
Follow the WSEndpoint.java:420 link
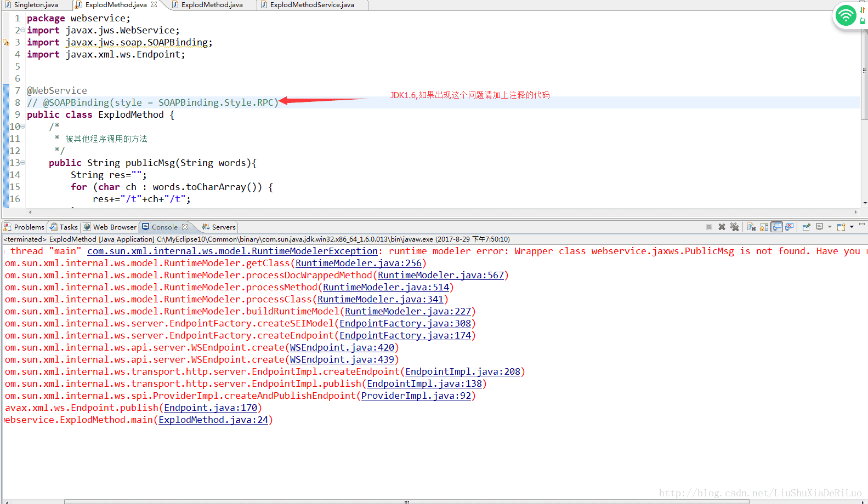pos(342,347)
